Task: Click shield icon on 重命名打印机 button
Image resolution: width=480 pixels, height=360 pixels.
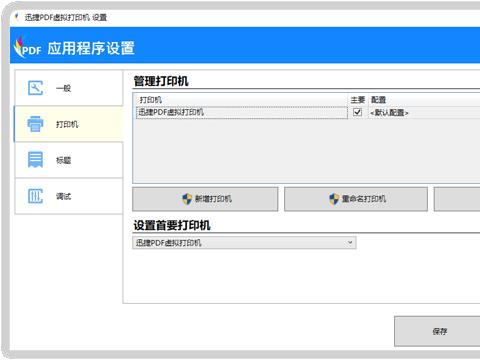Action: pyautogui.click(x=334, y=199)
